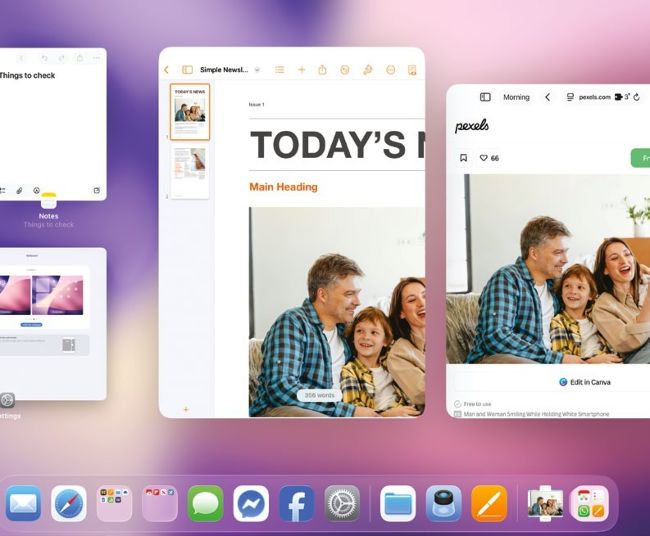650x536 pixels.
Task: Tap the Notes compose new note icon
Action: point(97,191)
